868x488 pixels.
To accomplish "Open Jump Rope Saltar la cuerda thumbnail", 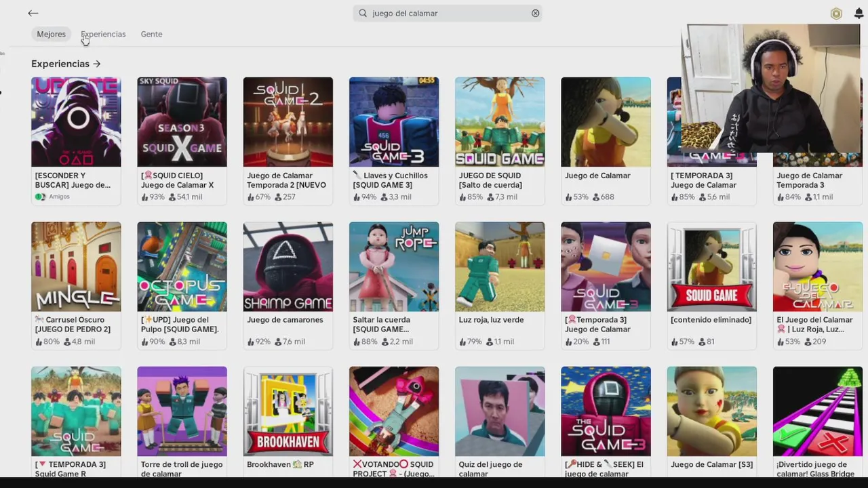I will click(x=394, y=266).
